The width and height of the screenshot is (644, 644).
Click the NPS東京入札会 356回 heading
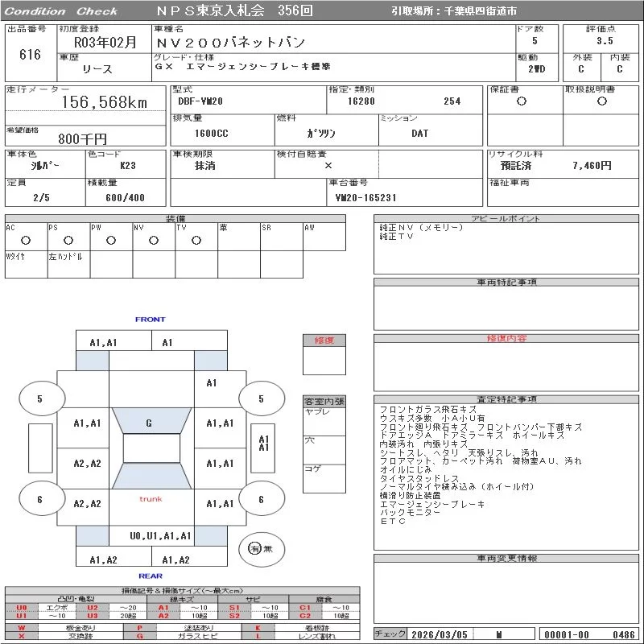pyautogui.click(x=235, y=10)
